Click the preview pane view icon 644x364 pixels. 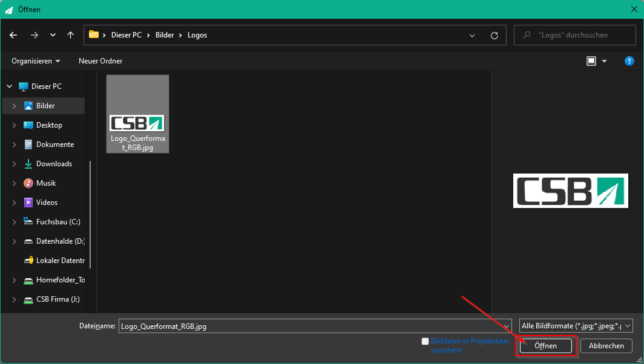click(591, 61)
